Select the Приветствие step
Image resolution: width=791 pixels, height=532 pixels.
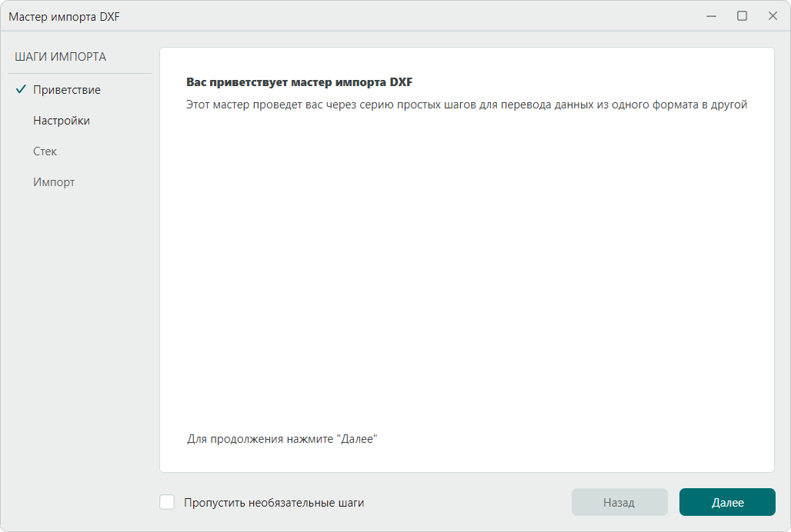click(x=67, y=90)
